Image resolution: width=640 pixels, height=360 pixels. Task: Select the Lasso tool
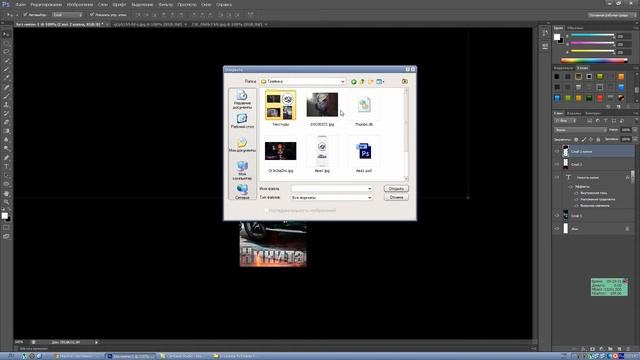[x=6, y=52]
